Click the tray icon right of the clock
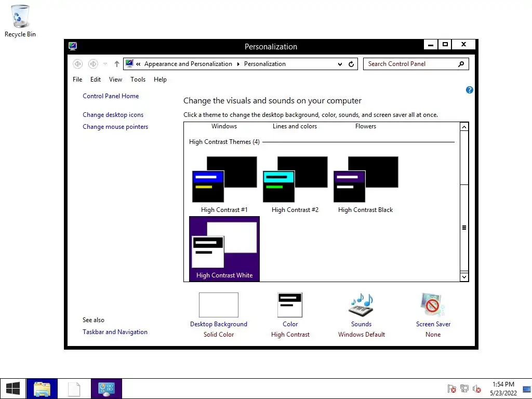Viewport: 532px width, 399px height. [x=527, y=389]
